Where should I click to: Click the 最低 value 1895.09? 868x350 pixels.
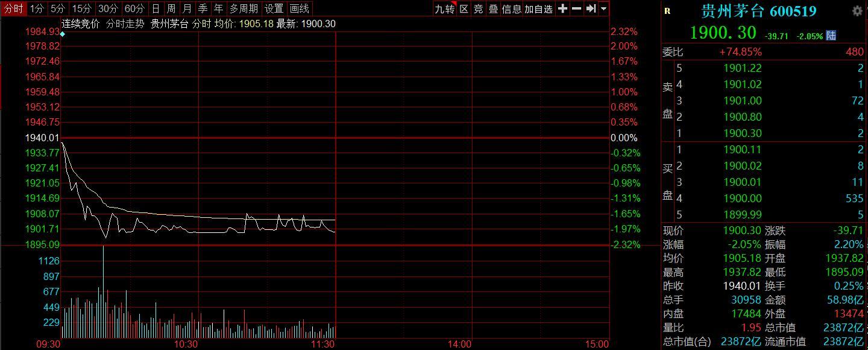(x=844, y=272)
